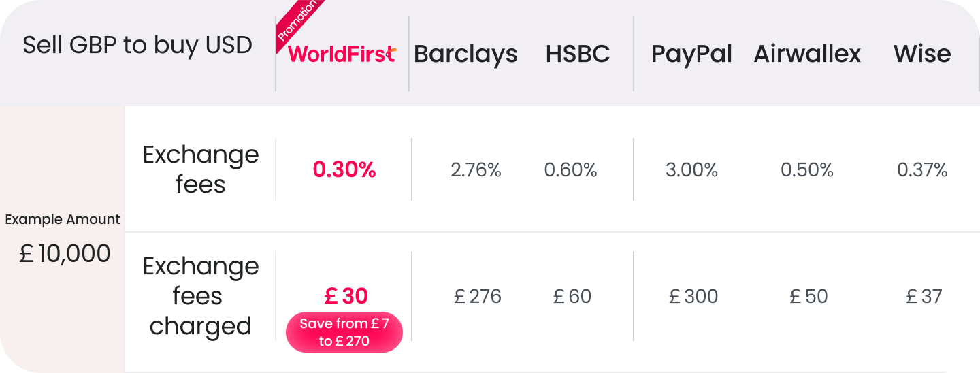Select the Barclays column header
980x373 pixels.
pos(465,54)
